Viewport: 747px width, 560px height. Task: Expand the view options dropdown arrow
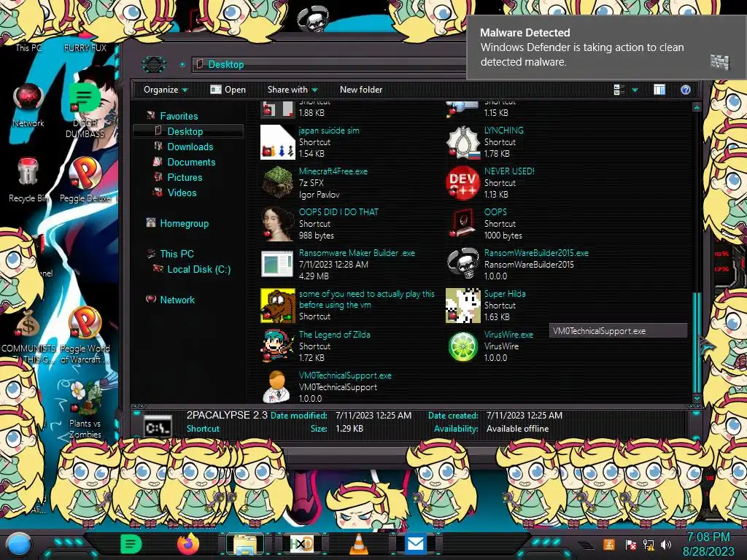pos(635,90)
